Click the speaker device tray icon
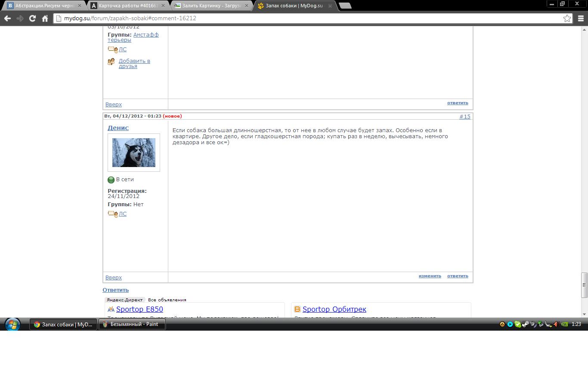Viewport: 588px width, 378px height. [533, 324]
